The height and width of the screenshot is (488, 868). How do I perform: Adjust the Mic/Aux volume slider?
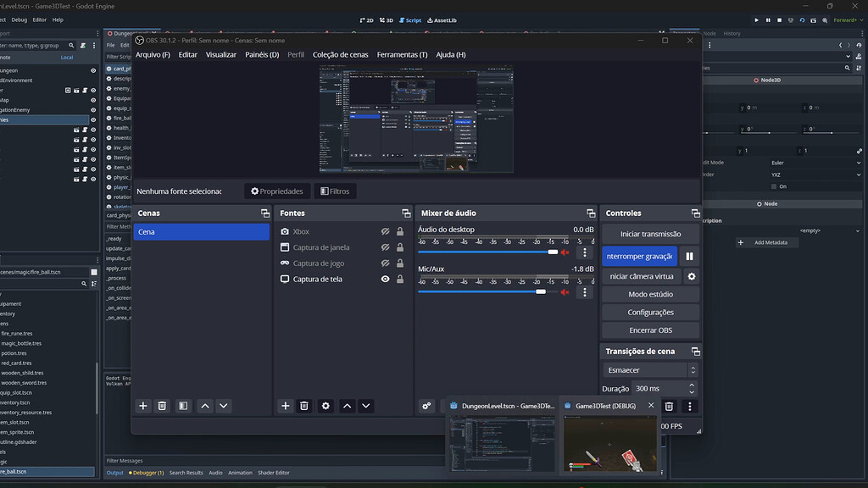pyautogui.click(x=539, y=291)
